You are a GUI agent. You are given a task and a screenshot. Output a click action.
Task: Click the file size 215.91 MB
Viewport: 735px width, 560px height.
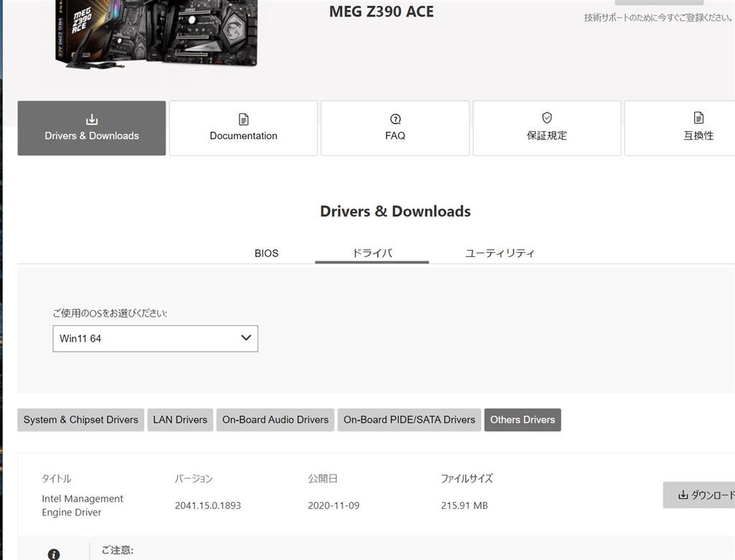(464, 505)
